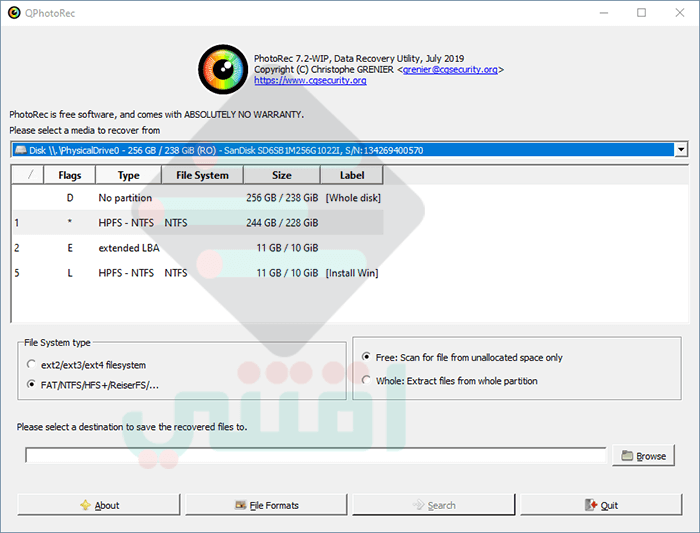Click the disk drive icon in media dropdown

[21, 150]
